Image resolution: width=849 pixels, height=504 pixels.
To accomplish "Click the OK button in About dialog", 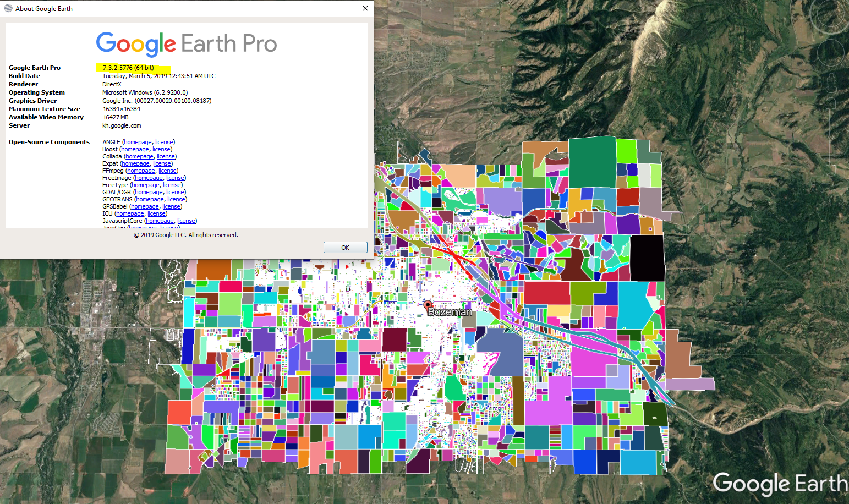I will [345, 248].
